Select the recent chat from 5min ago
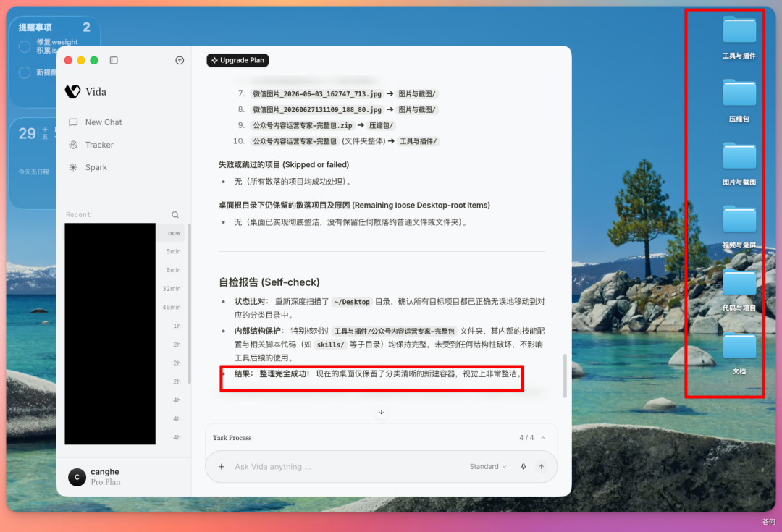This screenshot has height=532, width=782. [x=125, y=251]
